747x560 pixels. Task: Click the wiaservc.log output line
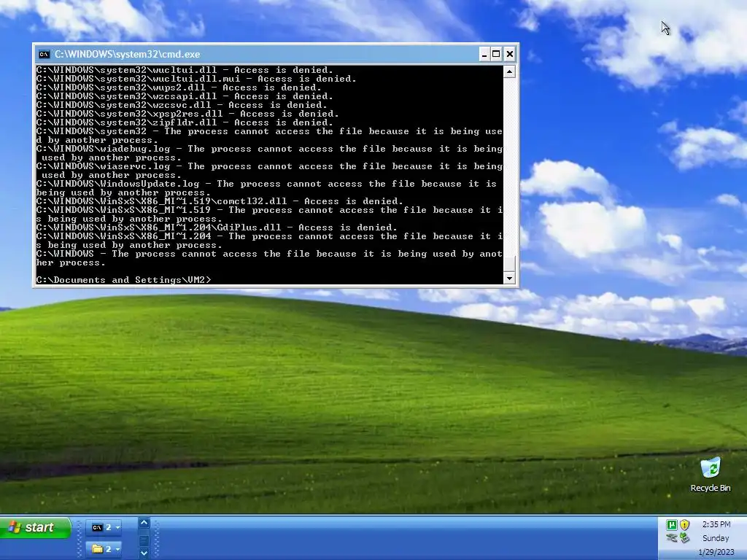[269, 171]
